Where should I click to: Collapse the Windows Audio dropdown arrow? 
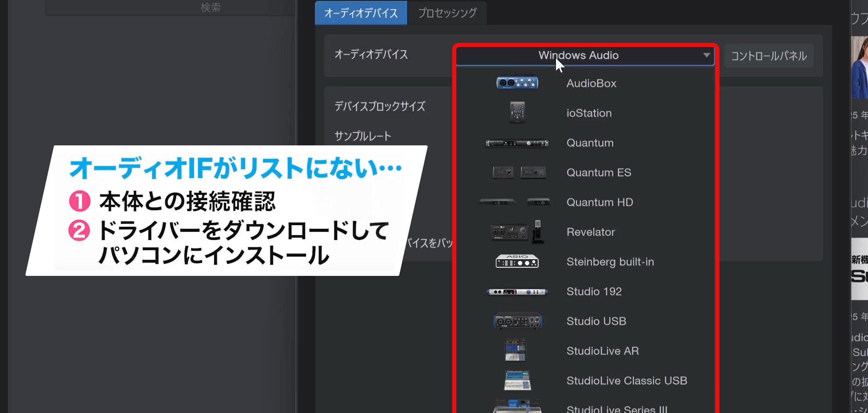click(x=706, y=55)
